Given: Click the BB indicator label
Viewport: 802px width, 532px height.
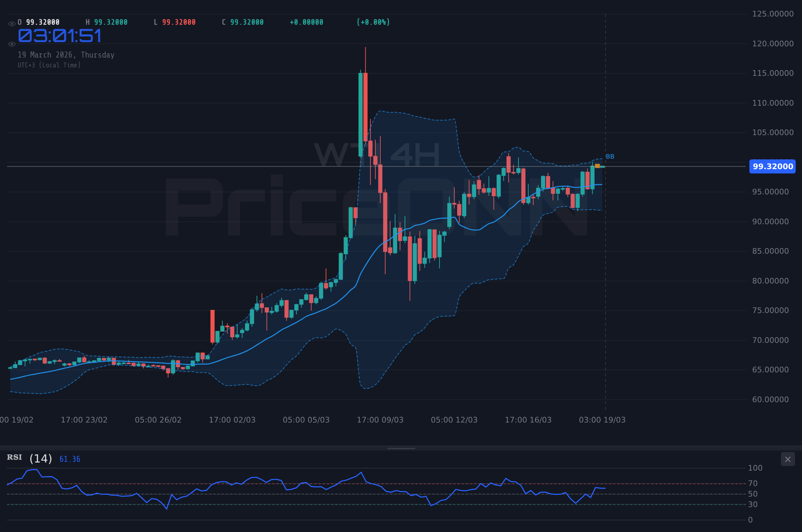Looking at the screenshot, I should point(610,157).
